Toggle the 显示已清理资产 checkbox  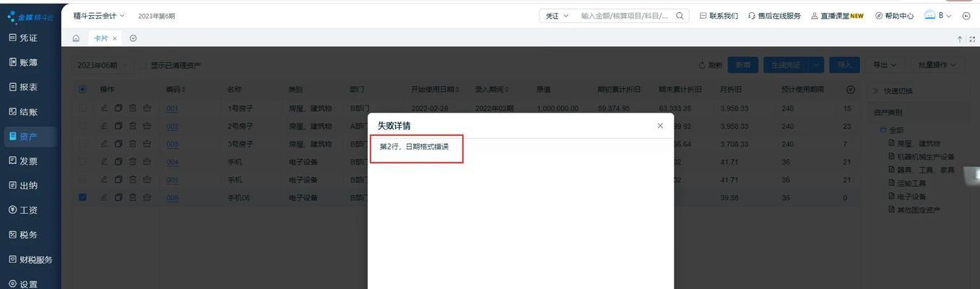144,65
